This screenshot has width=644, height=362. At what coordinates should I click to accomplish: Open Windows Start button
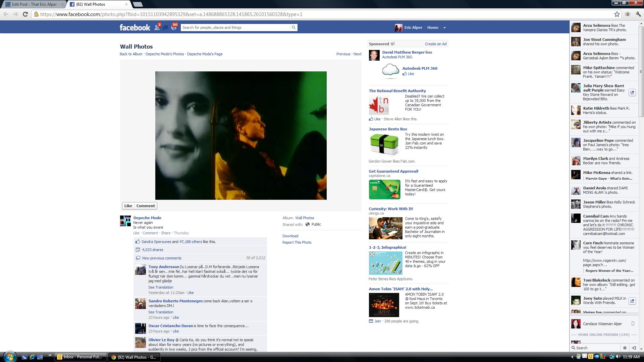tap(9, 356)
